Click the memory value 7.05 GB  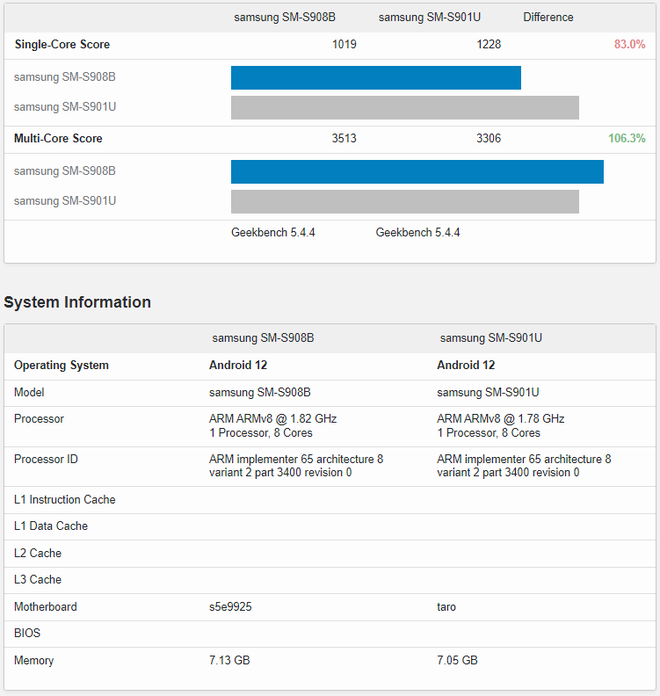(x=457, y=660)
